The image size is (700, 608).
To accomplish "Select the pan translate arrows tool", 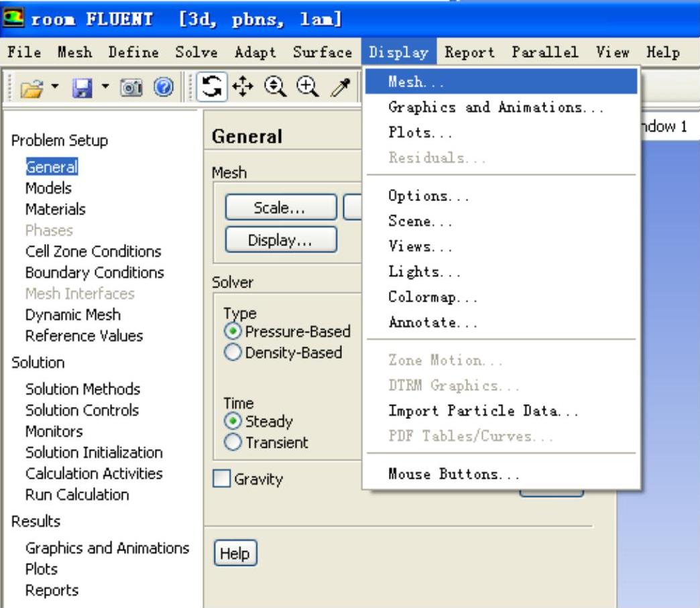I will (x=243, y=86).
